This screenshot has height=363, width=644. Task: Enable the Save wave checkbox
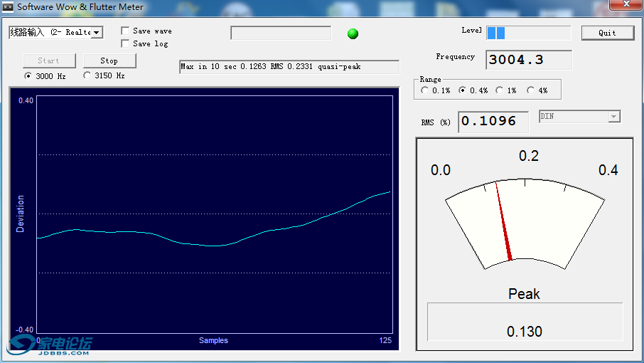click(125, 31)
